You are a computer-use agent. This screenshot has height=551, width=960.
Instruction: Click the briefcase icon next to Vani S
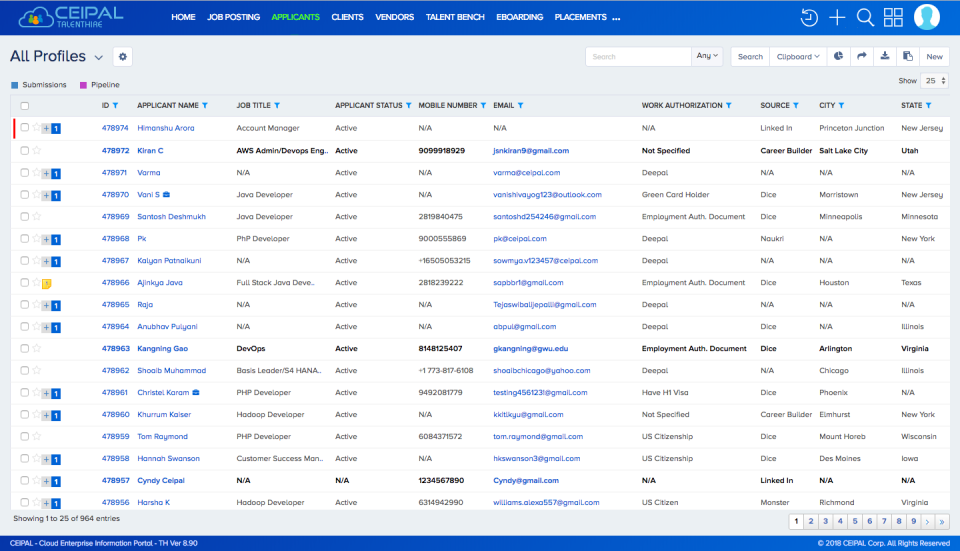point(166,194)
